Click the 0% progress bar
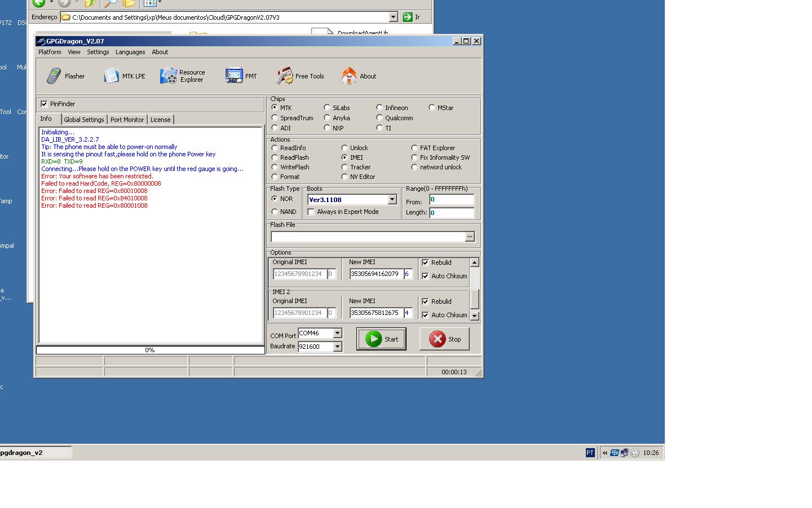The width and height of the screenshot is (812, 508). pyautogui.click(x=150, y=350)
